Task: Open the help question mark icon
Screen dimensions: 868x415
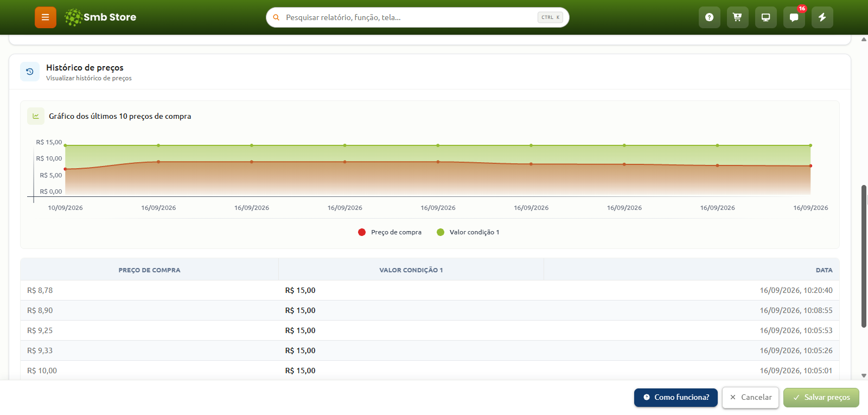Action: coord(709,17)
